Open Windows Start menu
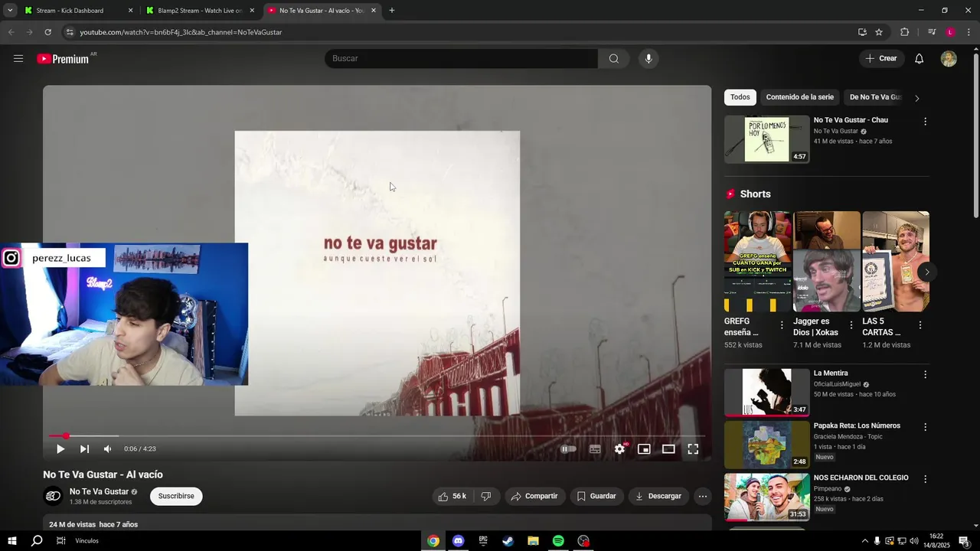The width and height of the screenshot is (980, 551). (12, 541)
